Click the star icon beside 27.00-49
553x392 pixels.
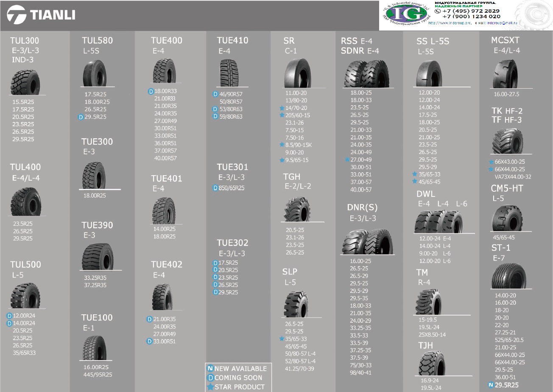pyautogui.click(x=347, y=160)
